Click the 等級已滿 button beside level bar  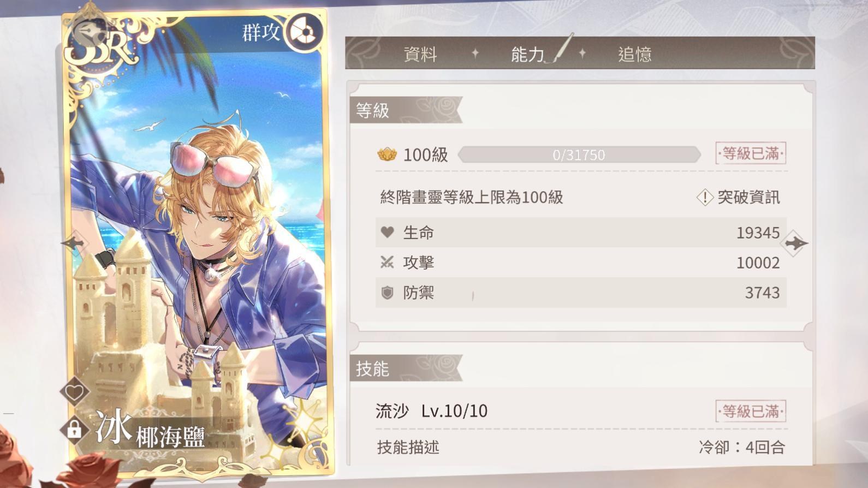[751, 154]
